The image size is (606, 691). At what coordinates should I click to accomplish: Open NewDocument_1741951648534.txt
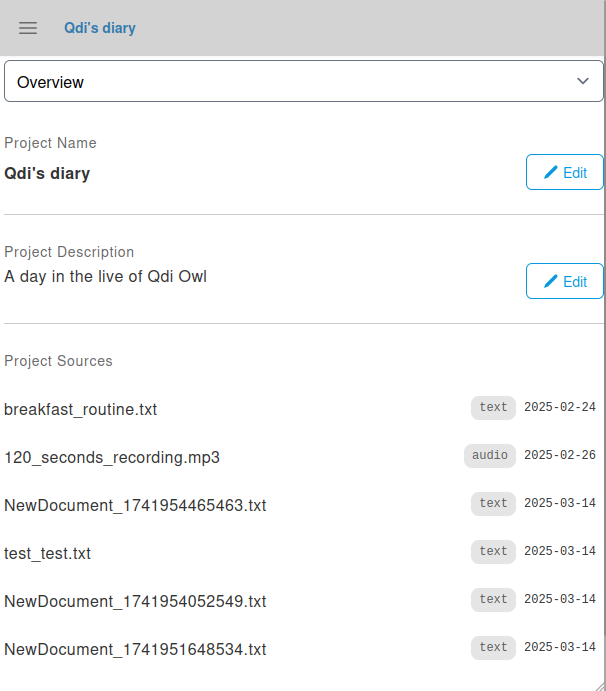pos(135,649)
